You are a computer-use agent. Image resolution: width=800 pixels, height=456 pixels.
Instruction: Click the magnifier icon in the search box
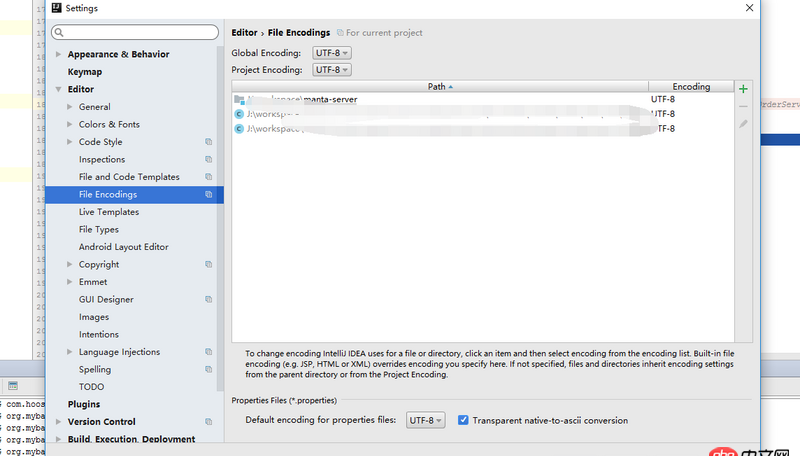pyautogui.click(x=59, y=33)
